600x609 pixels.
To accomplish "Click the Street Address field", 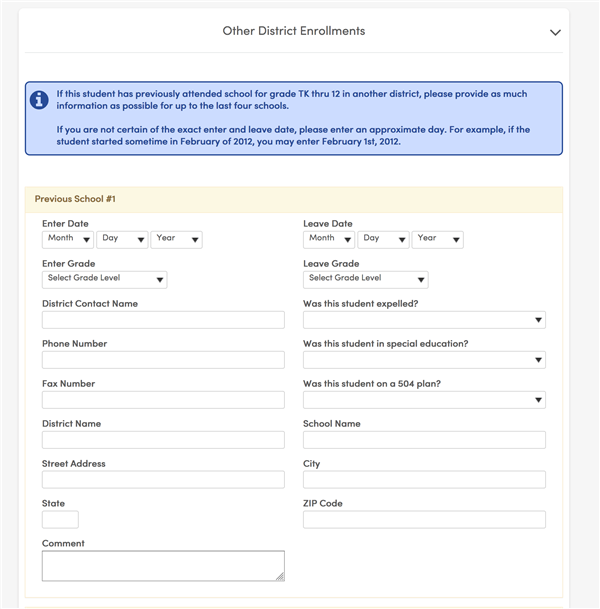I will click(163, 480).
